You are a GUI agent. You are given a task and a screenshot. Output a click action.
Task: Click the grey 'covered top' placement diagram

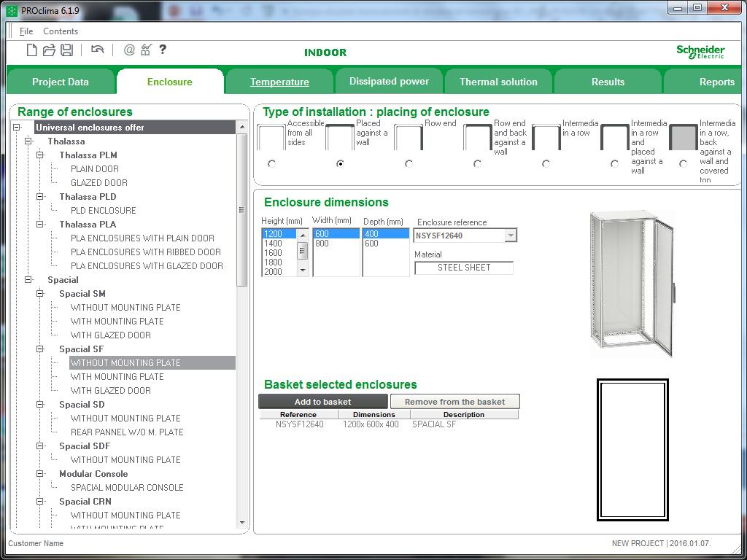pos(683,137)
